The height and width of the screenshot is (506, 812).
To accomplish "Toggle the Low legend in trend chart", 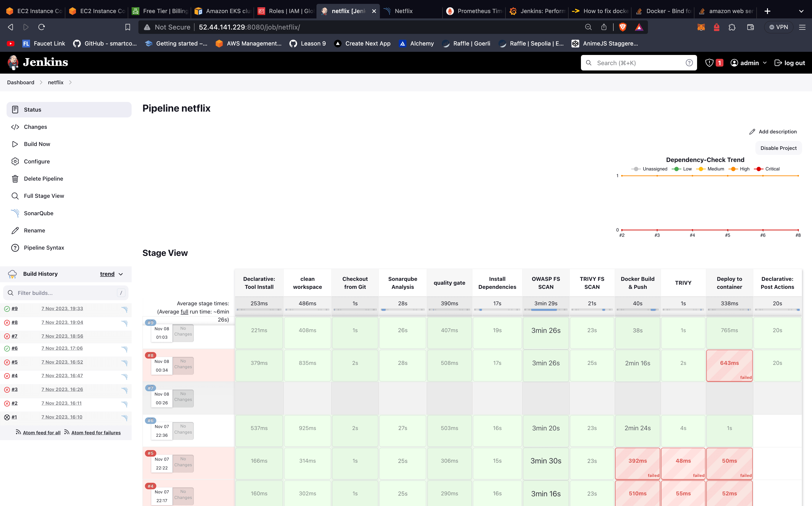I will pyautogui.click(x=682, y=169).
